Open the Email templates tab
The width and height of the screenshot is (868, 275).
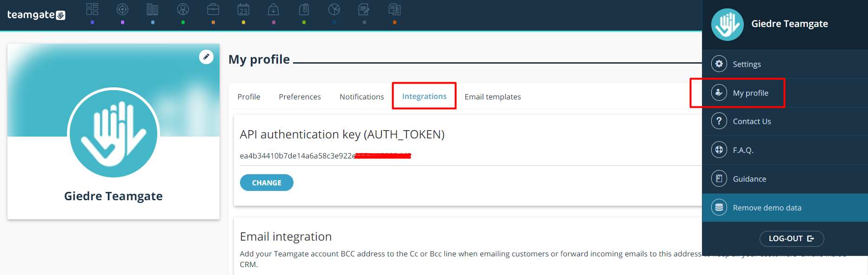(493, 97)
